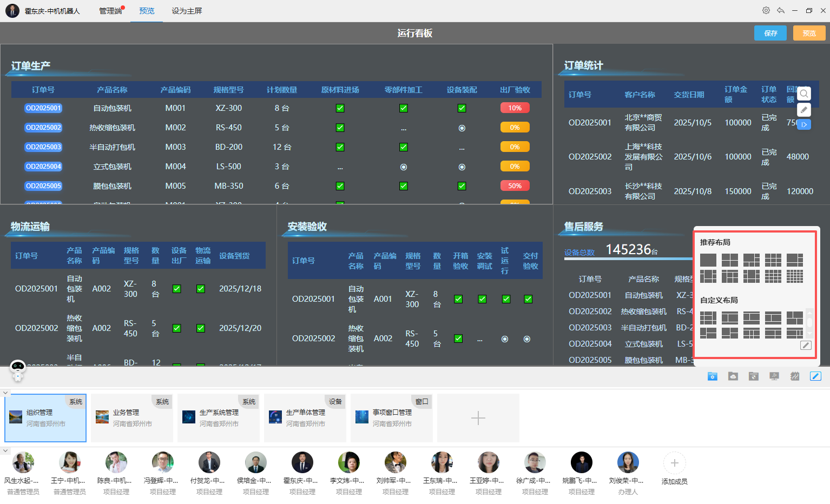Click the orange 预览 button
The image size is (830, 504).
click(809, 33)
